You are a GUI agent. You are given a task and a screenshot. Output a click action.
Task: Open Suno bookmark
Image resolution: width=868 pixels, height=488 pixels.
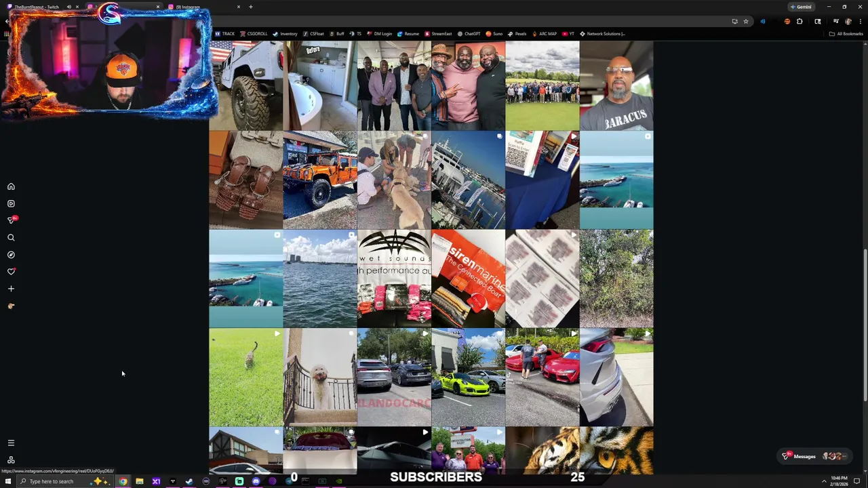[x=494, y=34]
